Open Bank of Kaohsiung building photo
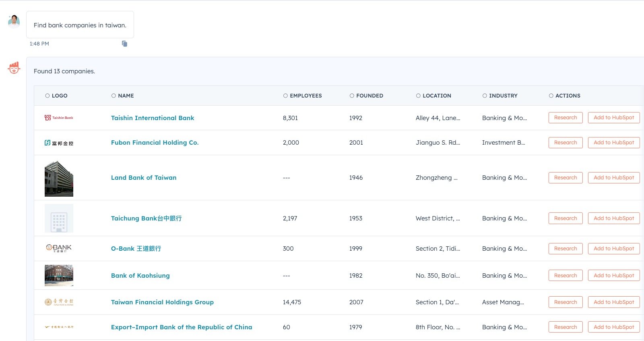Image resolution: width=644 pixels, height=341 pixels. [59, 275]
